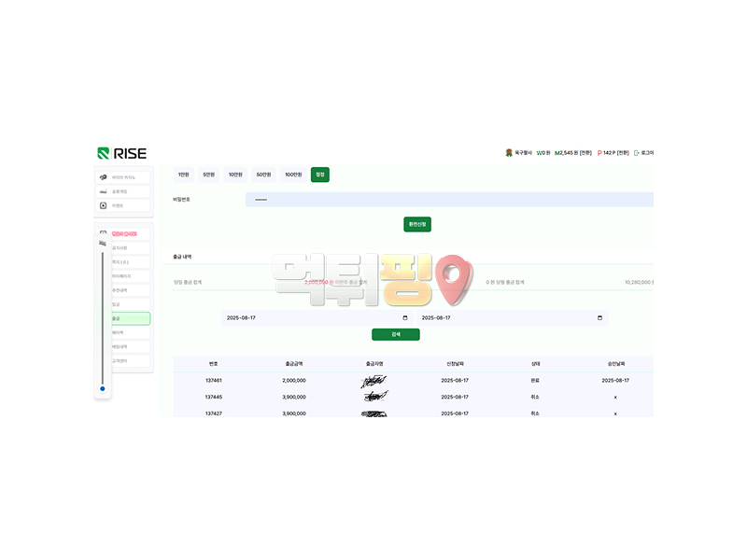Click the green 검색 search button
This screenshot has width=747, height=560.
point(396,334)
